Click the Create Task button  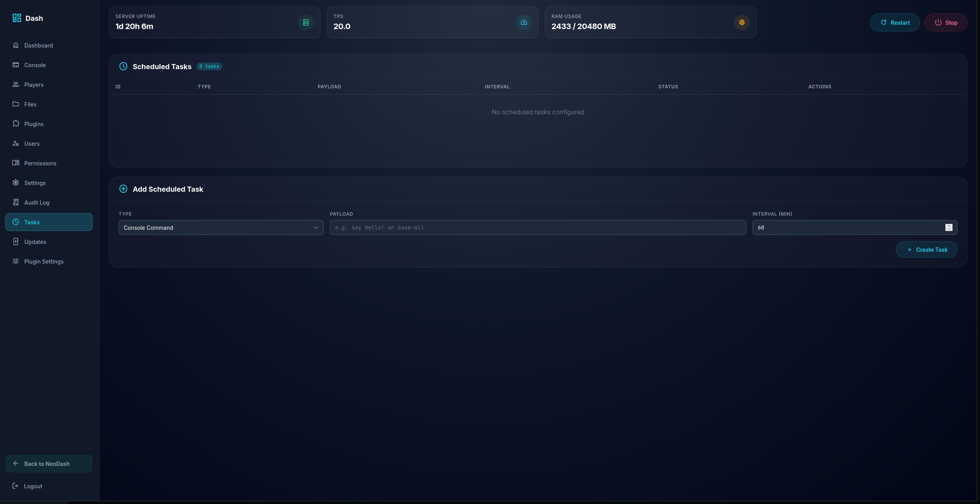(927, 249)
